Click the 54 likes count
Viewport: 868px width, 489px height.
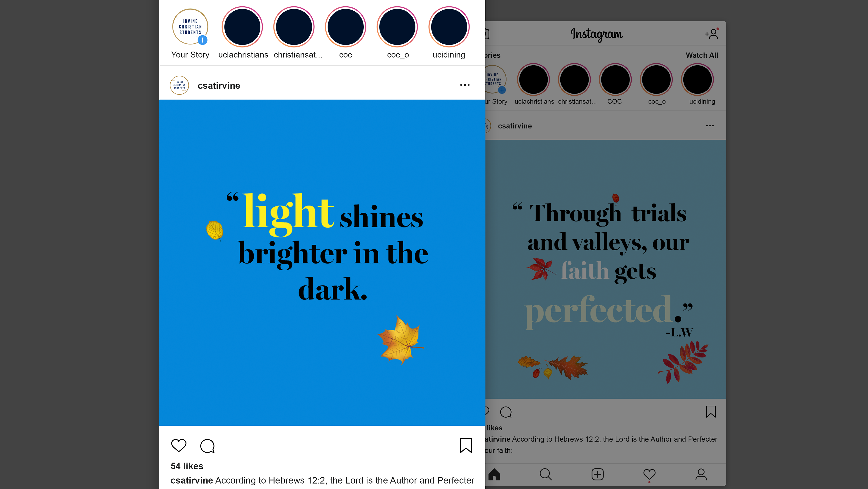pyautogui.click(x=187, y=466)
